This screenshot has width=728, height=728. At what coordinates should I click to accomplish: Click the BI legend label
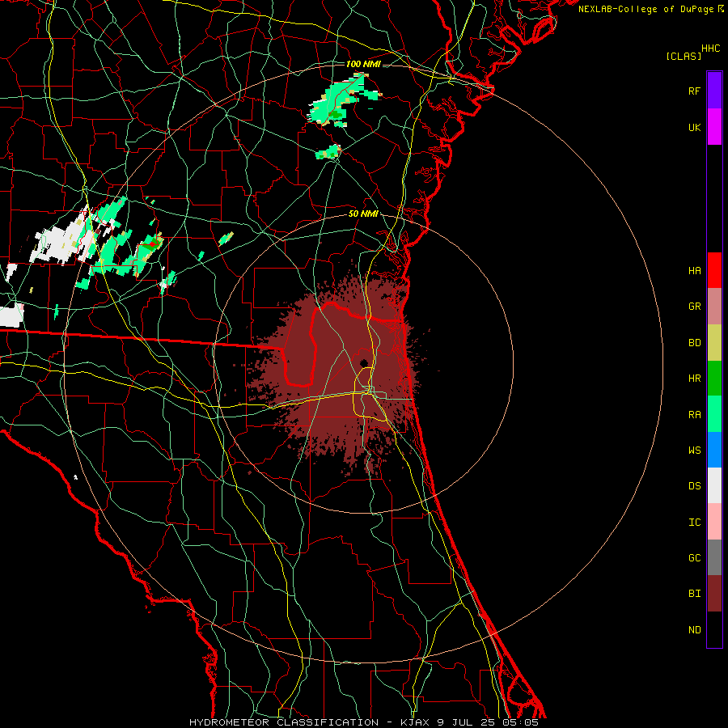coord(694,594)
